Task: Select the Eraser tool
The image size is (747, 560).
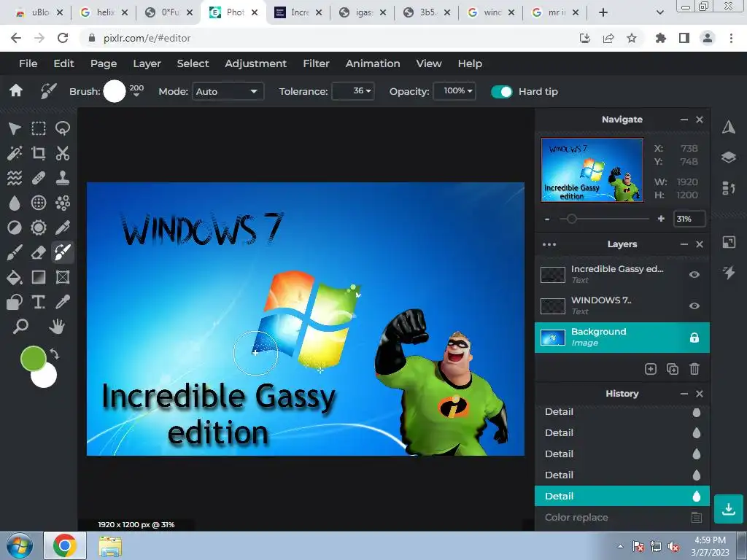Action: (x=39, y=252)
